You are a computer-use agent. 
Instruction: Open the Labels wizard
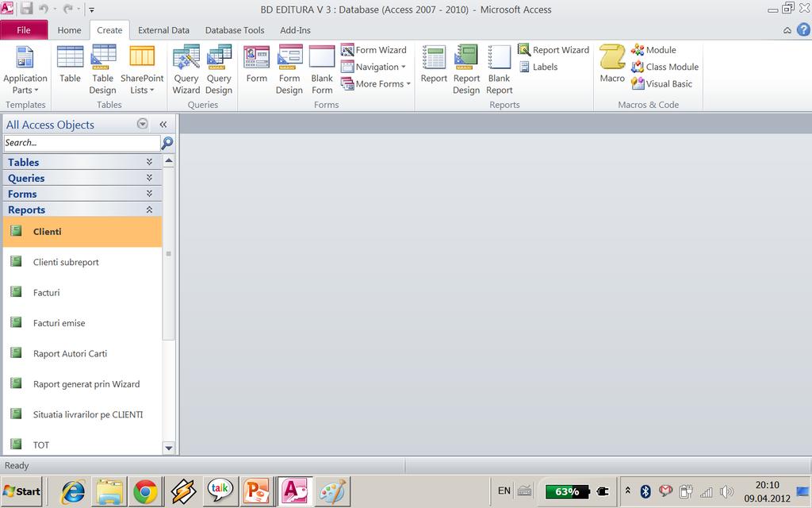tap(538, 67)
